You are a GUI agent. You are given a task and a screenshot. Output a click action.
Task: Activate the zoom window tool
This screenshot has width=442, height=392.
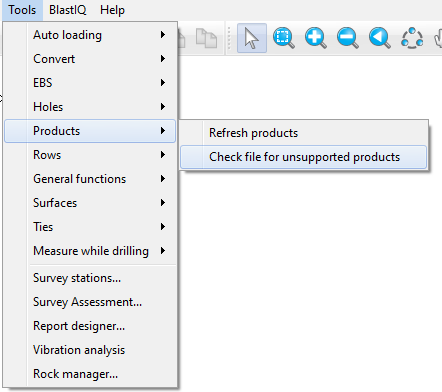pyautogui.click(x=284, y=38)
